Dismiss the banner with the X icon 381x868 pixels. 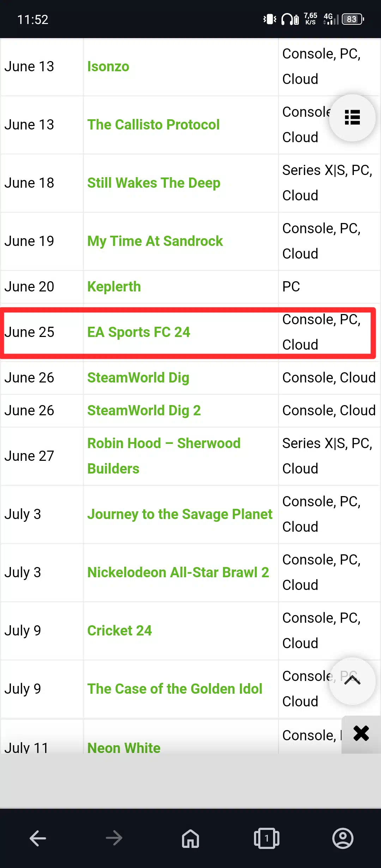coord(361,734)
